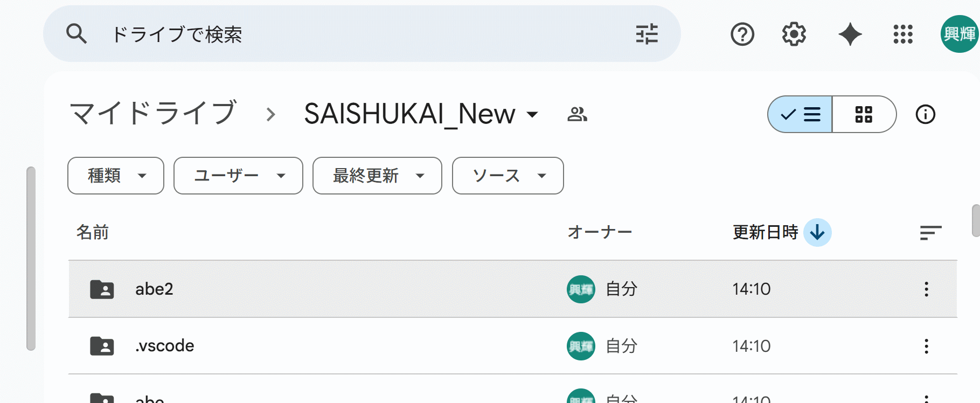Click the share icon next to SAISHUKAI_New
Image resolution: width=980 pixels, height=403 pixels.
[x=578, y=114]
